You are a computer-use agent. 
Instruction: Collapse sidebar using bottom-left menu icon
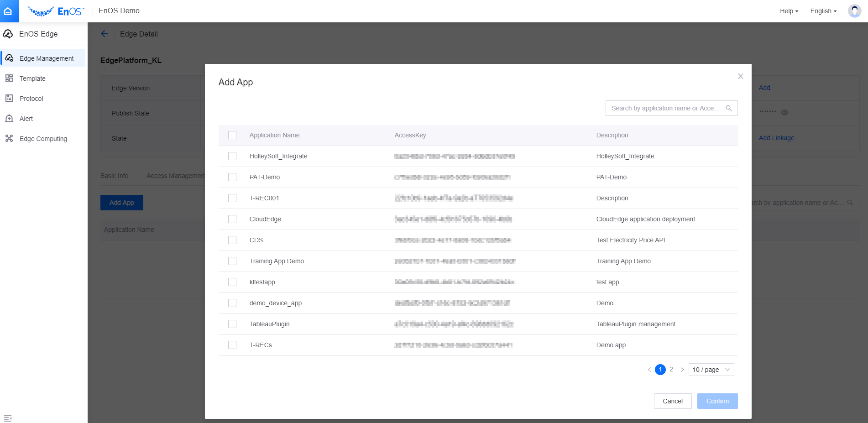click(x=8, y=418)
